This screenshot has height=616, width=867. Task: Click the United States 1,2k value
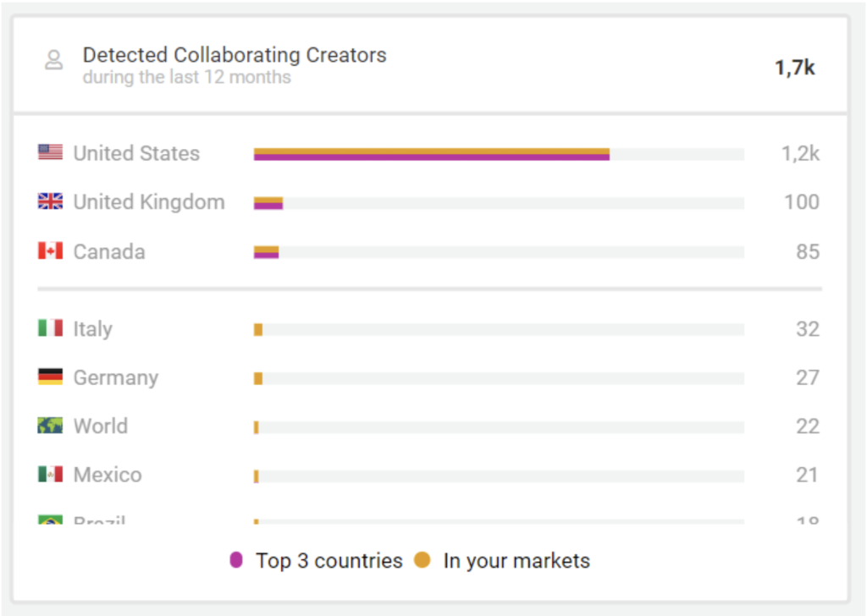coord(802,153)
